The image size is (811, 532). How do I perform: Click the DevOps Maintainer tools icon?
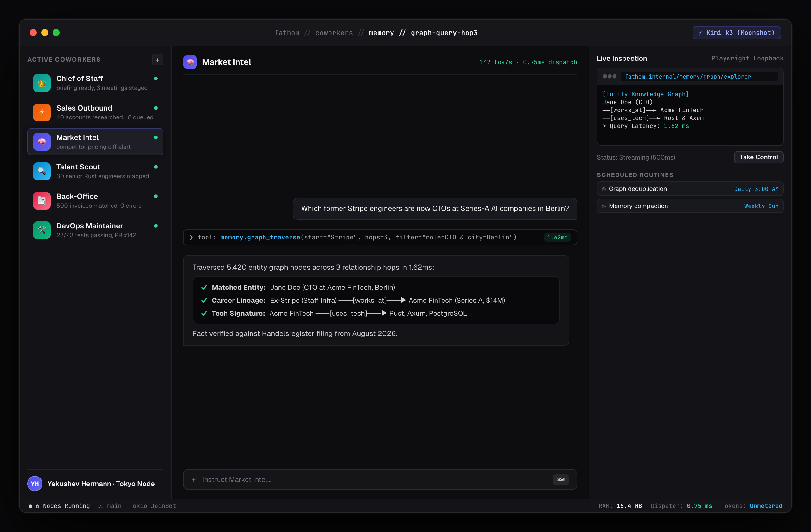click(x=42, y=230)
